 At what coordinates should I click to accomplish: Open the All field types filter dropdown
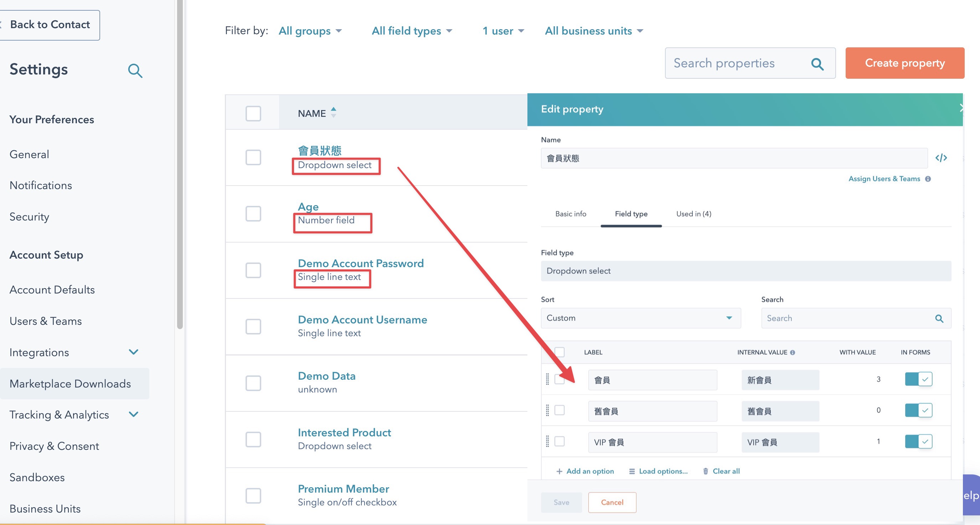coord(412,31)
